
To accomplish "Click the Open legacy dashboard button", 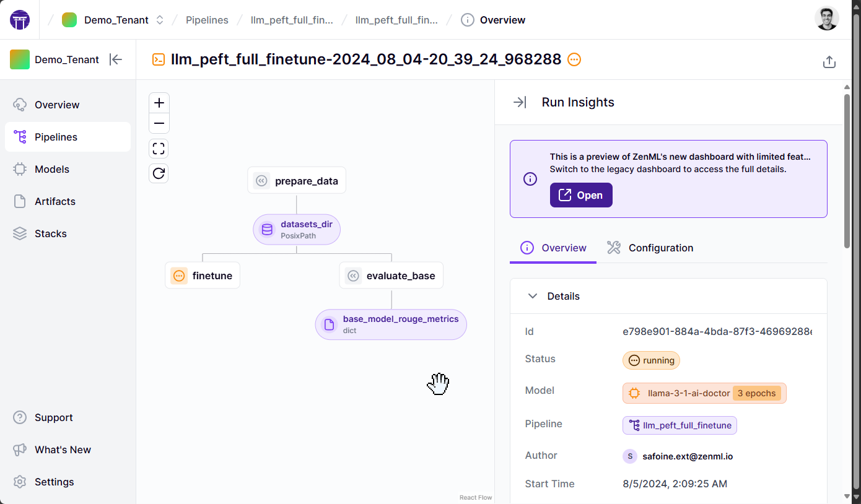I will pyautogui.click(x=581, y=195).
